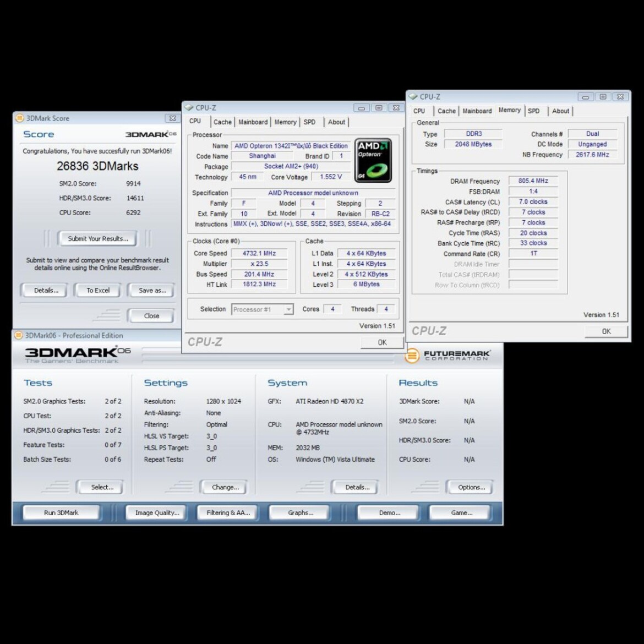Image resolution: width=644 pixels, height=644 pixels.
Task: Click Close in the 3DMark Score window
Action: [151, 316]
